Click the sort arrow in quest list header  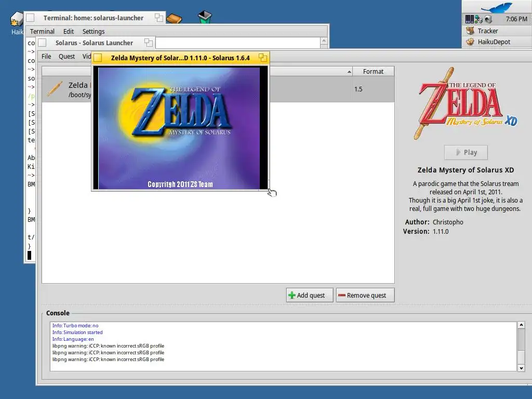click(x=349, y=72)
